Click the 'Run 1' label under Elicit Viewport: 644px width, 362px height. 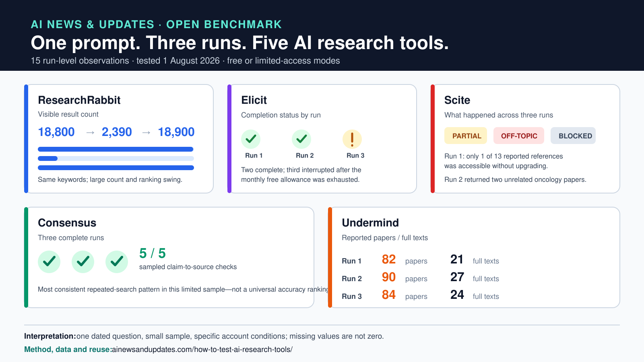click(254, 156)
